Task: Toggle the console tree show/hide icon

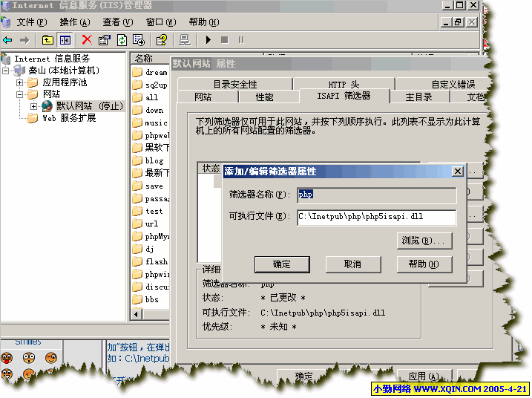Action: (65, 40)
